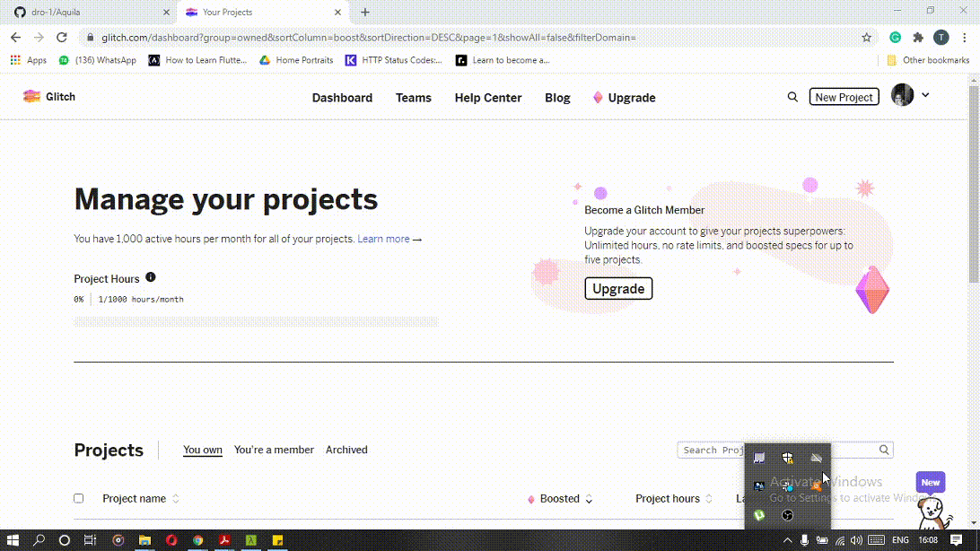The width and height of the screenshot is (980, 551).
Task: Open Teams in the navigation
Action: (x=413, y=98)
